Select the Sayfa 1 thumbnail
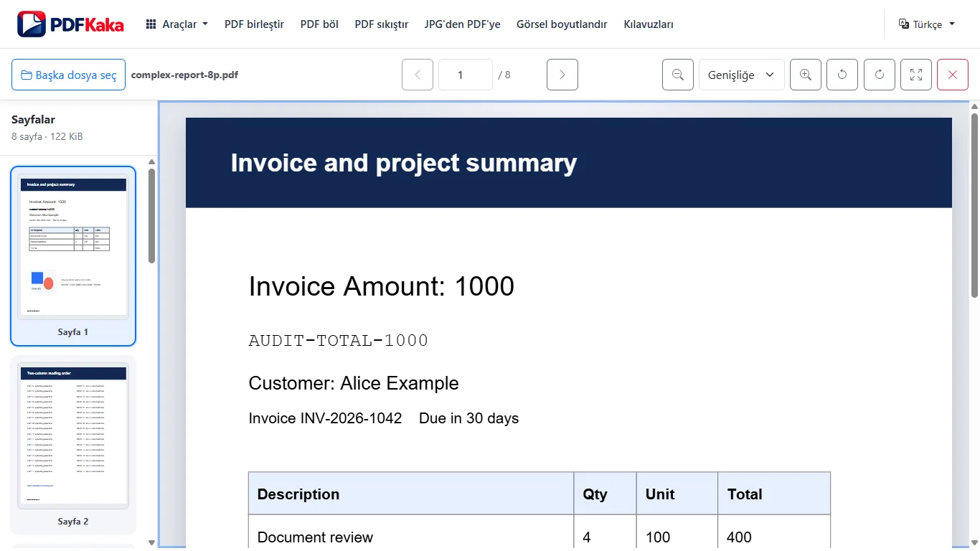The width and height of the screenshot is (980, 551). [x=73, y=255]
